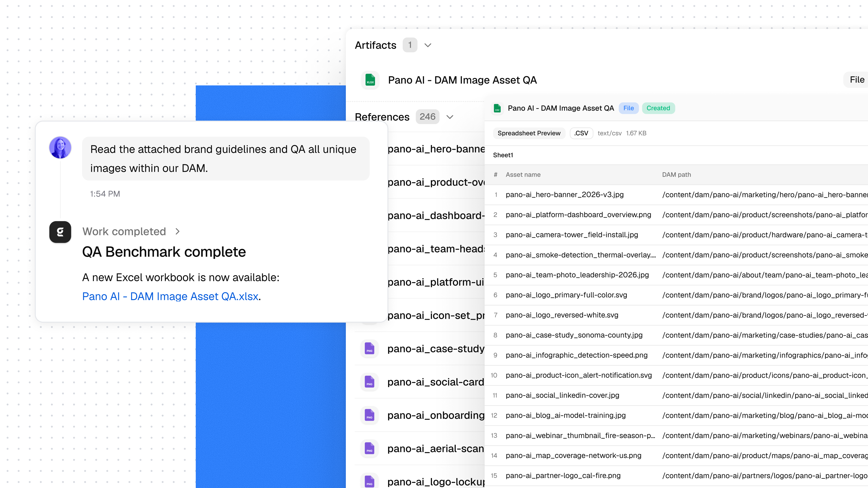Click the # column header

pos(495,174)
